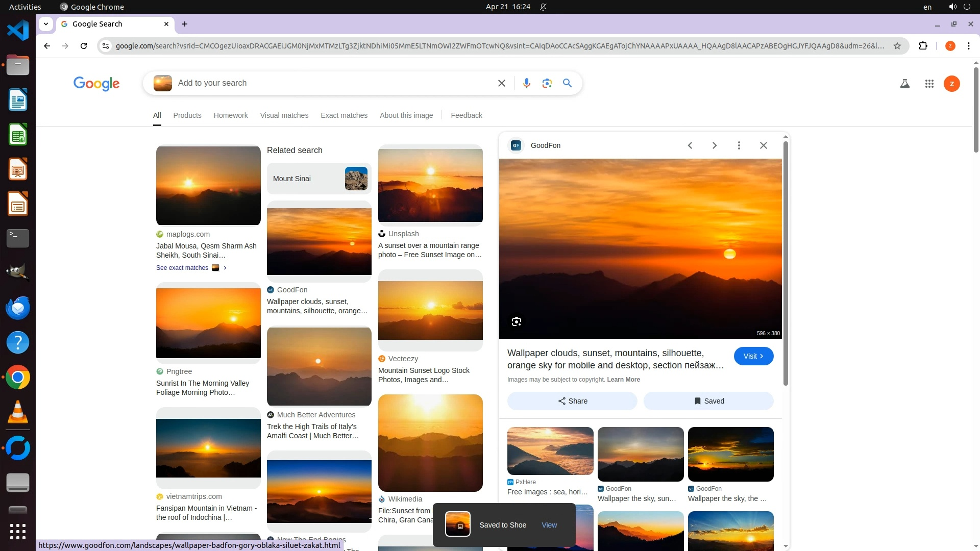Screen dimensions: 980x551
Task: Open the Google apps grid
Action: click(x=929, y=84)
